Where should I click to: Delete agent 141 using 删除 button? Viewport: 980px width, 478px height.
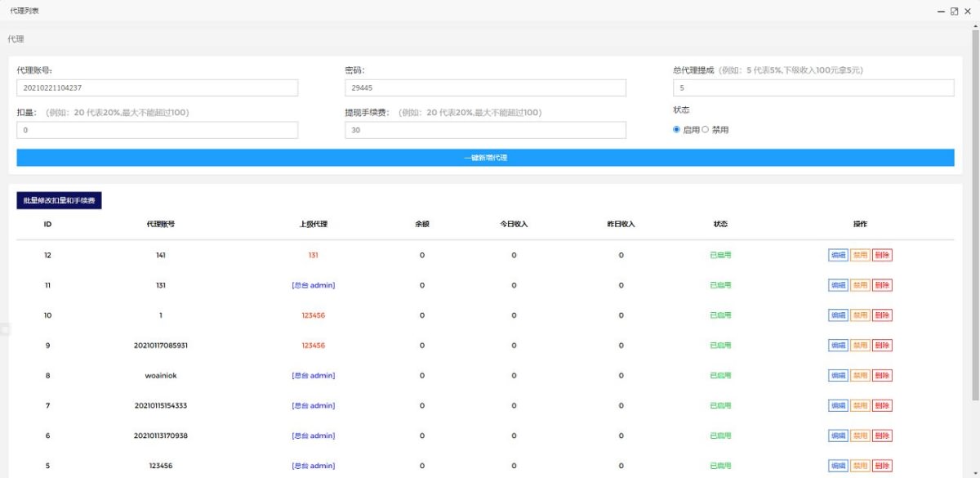(x=882, y=255)
